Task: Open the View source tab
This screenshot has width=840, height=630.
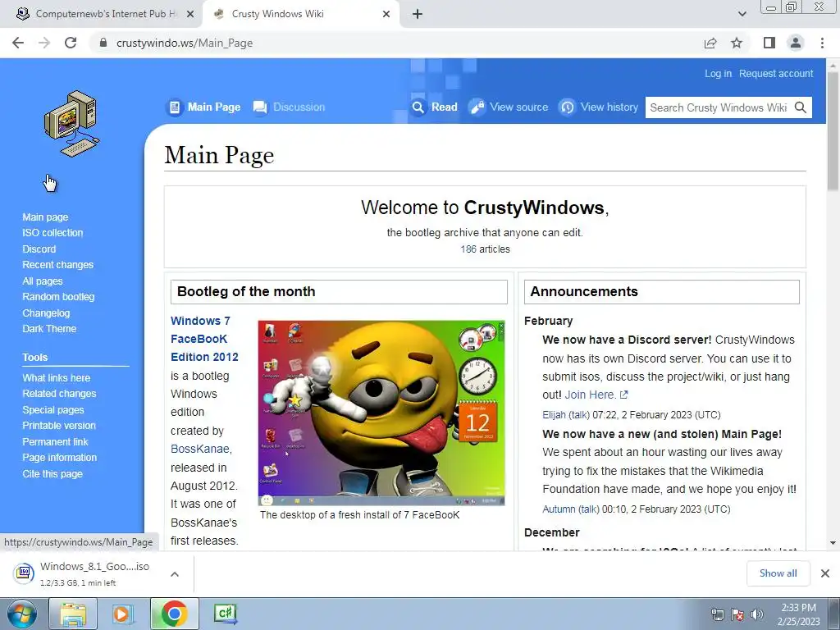Action: click(509, 107)
